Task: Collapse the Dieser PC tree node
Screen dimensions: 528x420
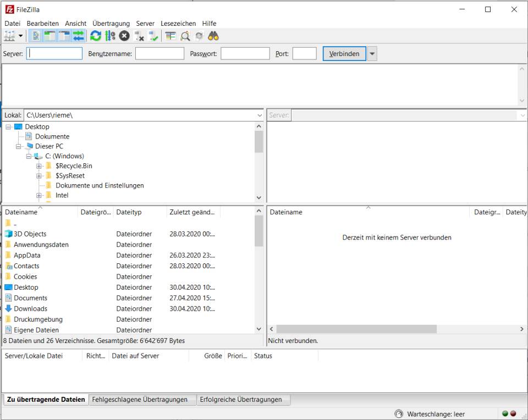Action: (19, 146)
